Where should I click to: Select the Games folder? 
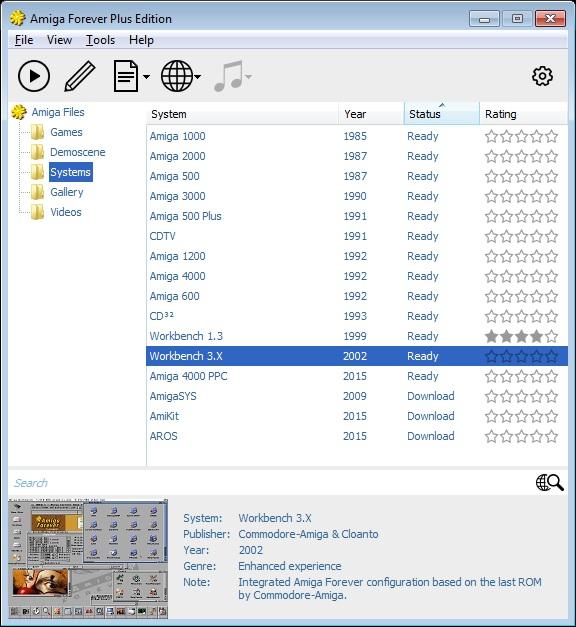click(x=66, y=132)
